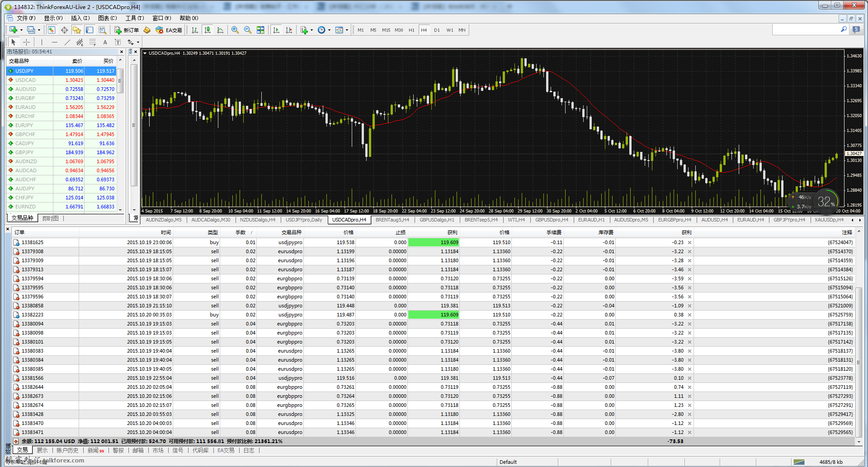The width and height of the screenshot is (868, 467).
Task: Open the periods clock icon
Action: [x=321, y=30]
